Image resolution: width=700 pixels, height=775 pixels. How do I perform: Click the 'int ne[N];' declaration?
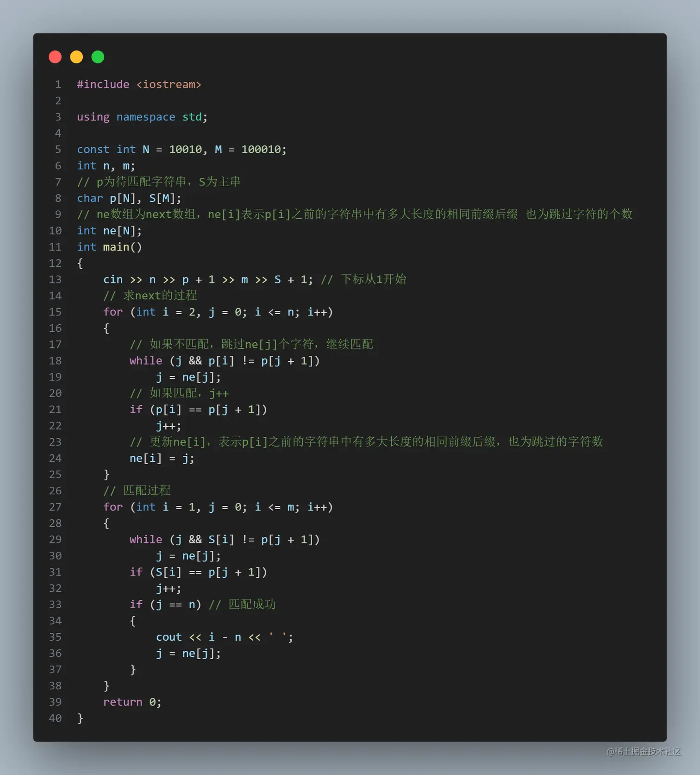(x=109, y=231)
